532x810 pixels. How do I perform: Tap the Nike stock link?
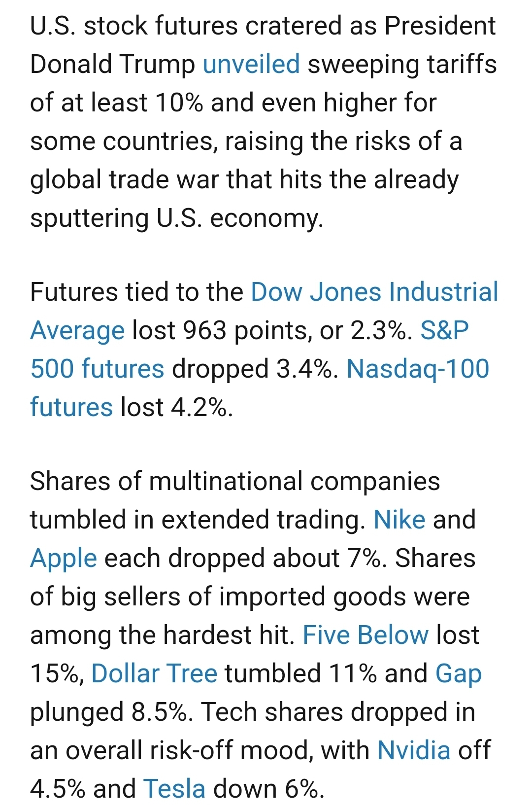coord(399,520)
